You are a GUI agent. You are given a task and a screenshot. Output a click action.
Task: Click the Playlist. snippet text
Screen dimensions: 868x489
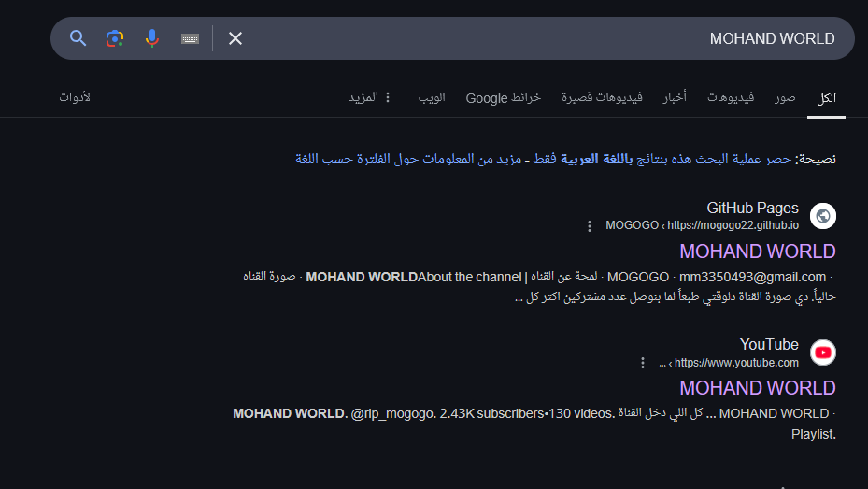[813, 434]
